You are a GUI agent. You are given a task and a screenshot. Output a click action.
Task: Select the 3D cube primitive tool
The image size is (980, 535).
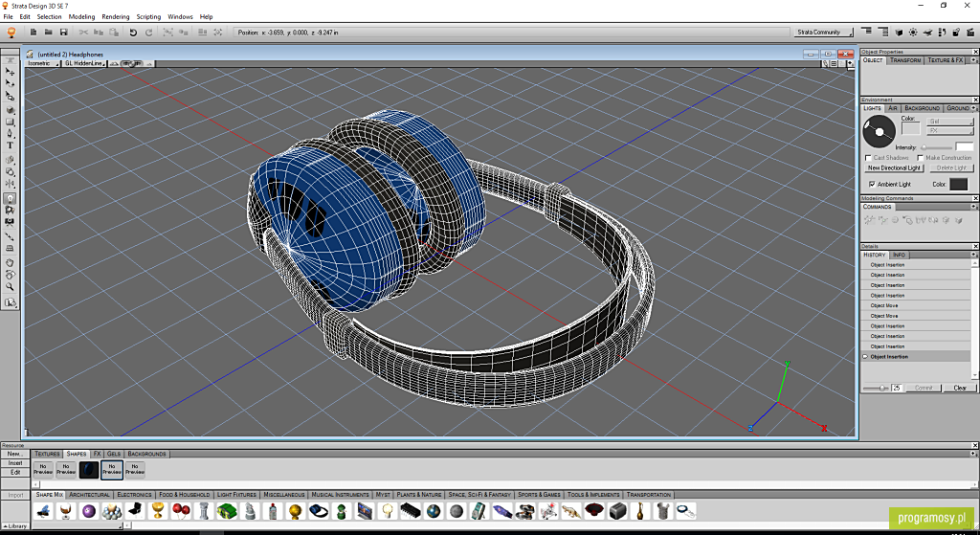point(10,110)
